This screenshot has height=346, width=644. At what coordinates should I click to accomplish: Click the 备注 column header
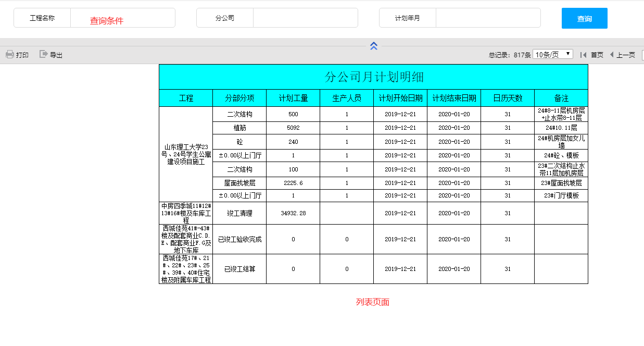pos(561,98)
